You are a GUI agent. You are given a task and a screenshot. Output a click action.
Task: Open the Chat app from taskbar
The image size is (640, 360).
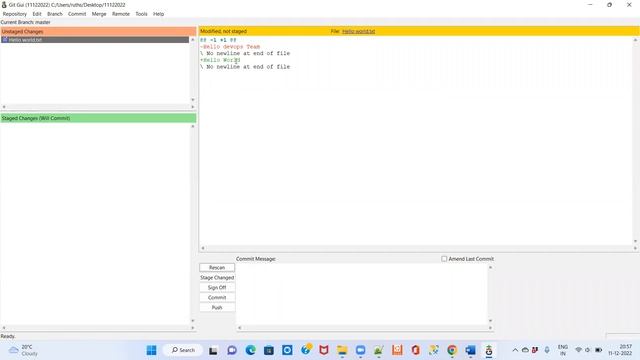click(x=232, y=350)
